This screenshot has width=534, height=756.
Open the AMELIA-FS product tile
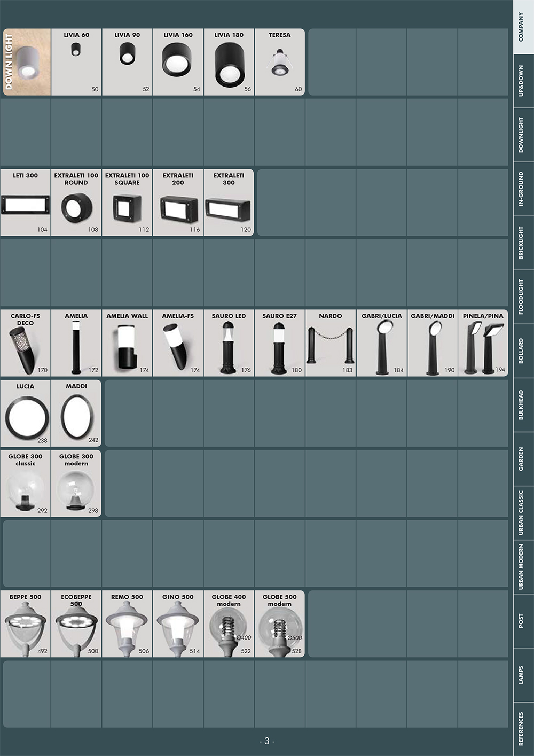point(178,343)
